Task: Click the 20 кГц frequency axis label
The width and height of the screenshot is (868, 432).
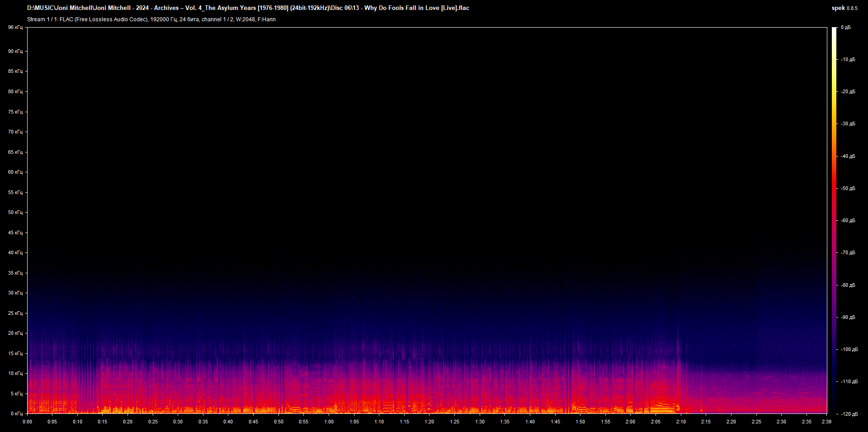Action: pos(15,333)
